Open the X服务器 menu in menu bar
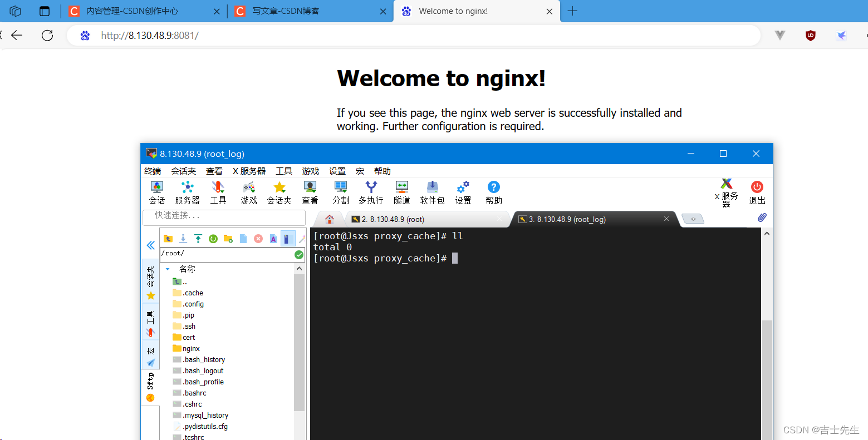The image size is (868, 440). 249,171
